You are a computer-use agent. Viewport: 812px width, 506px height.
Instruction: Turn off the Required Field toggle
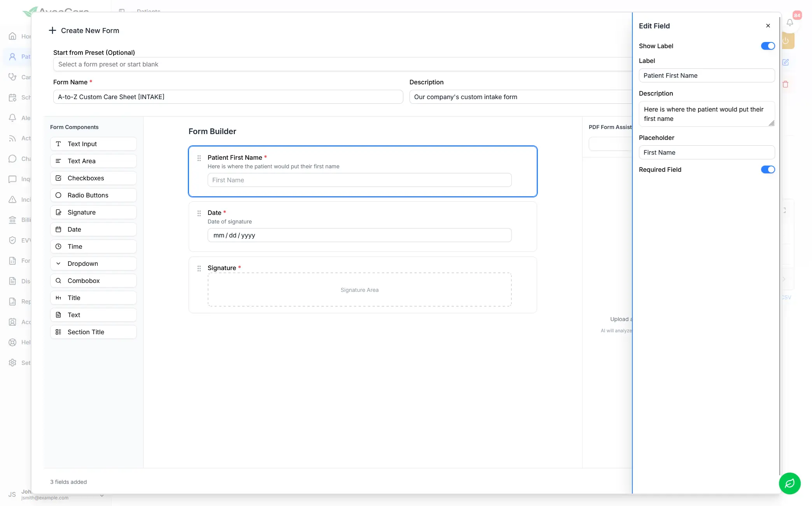pyautogui.click(x=767, y=169)
